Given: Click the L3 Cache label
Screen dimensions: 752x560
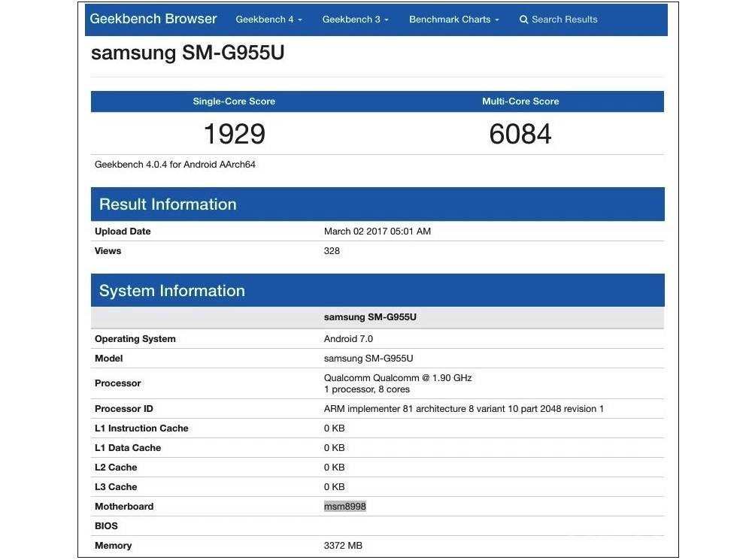Looking at the screenshot, I should (116, 486).
